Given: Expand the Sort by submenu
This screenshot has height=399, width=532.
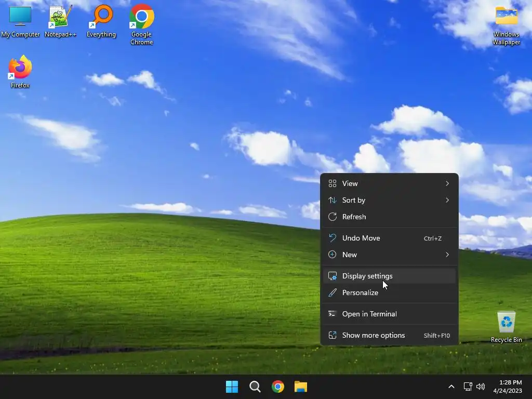Looking at the screenshot, I should (x=389, y=200).
